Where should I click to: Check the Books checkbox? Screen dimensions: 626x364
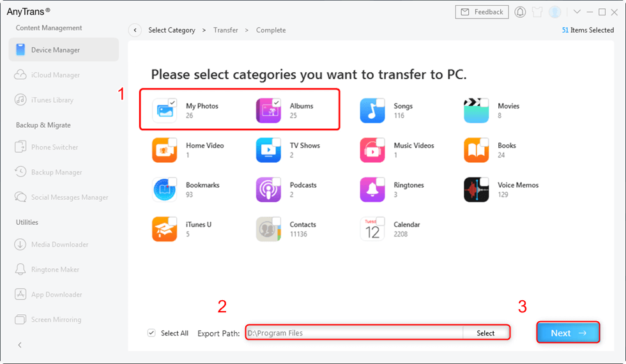(484, 142)
